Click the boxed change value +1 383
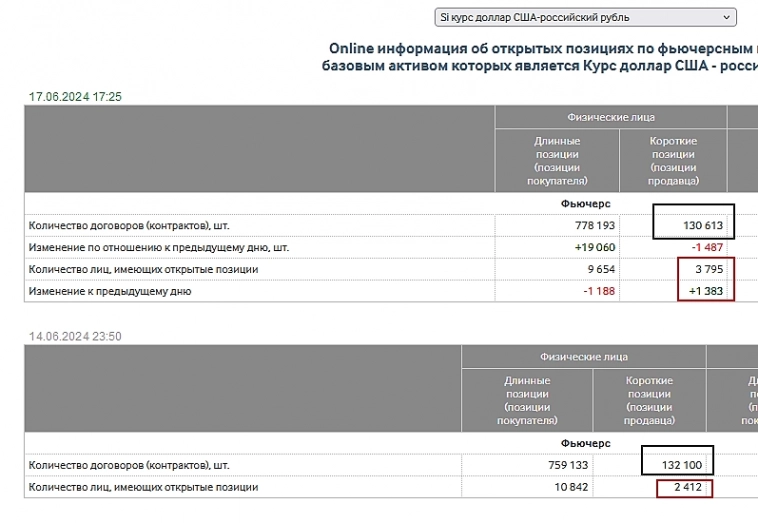Viewport: 758px width, 523px height. (x=706, y=291)
